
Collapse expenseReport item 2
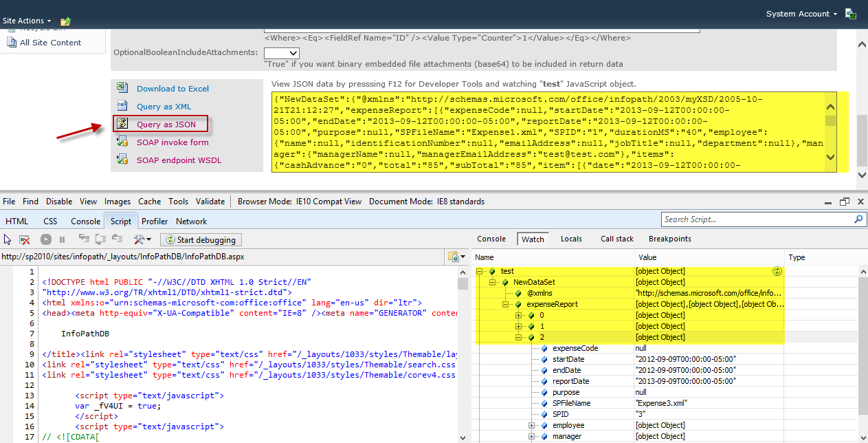[x=518, y=337]
